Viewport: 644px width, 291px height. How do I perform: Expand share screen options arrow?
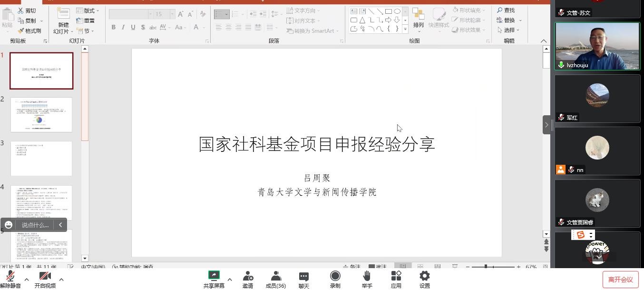pos(230,280)
